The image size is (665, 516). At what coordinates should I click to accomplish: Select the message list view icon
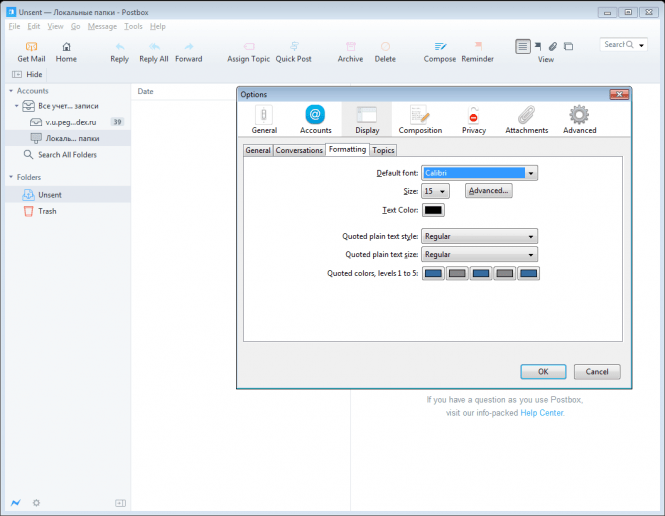click(x=523, y=46)
